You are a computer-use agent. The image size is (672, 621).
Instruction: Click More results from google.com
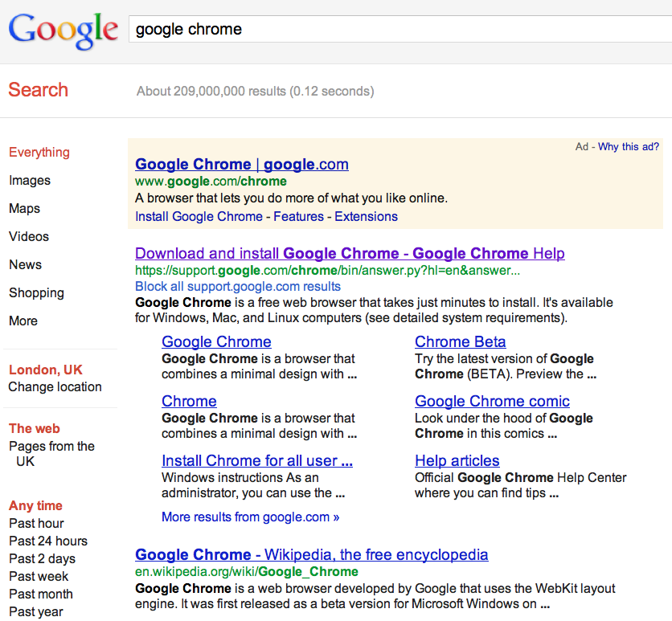(250, 517)
